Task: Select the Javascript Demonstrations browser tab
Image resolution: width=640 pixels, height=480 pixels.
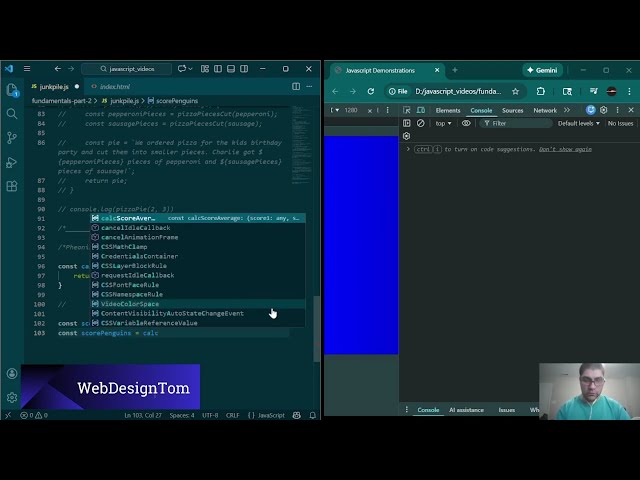Action: pyautogui.click(x=387, y=70)
